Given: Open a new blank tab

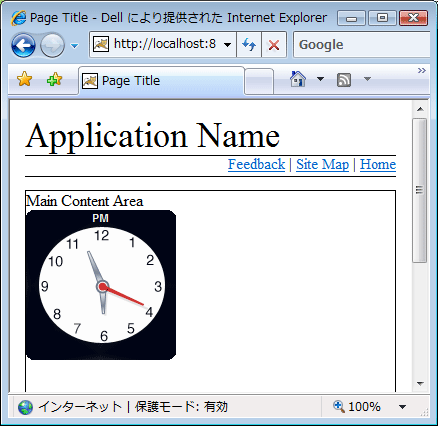Looking at the screenshot, I should [259, 82].
